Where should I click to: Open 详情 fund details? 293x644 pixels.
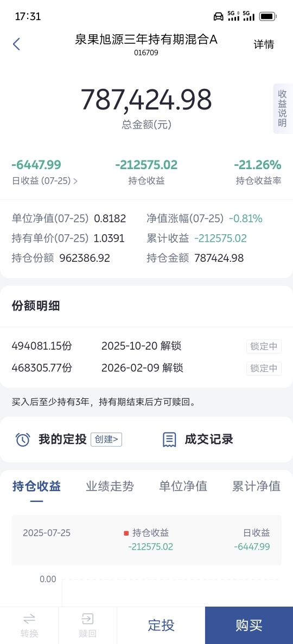click(x=264, y=44)
